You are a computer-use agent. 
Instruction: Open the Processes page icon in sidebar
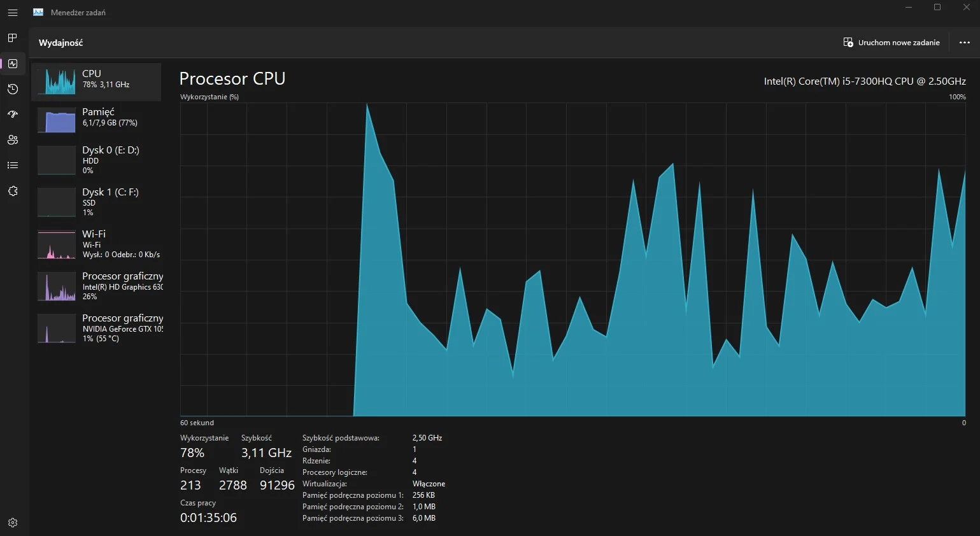pyautogui.click(x=13, y=38)
